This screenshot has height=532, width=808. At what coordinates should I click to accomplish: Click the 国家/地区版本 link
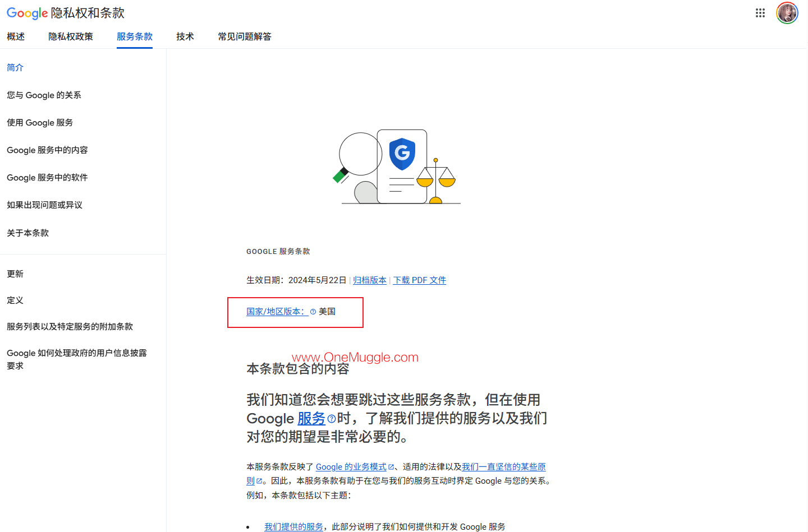point(276,312)
